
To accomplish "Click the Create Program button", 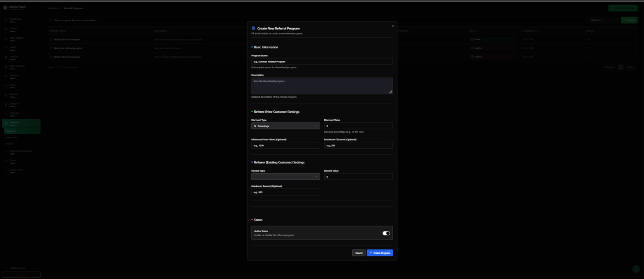I will pyautogui.click(x=379, y=253).
